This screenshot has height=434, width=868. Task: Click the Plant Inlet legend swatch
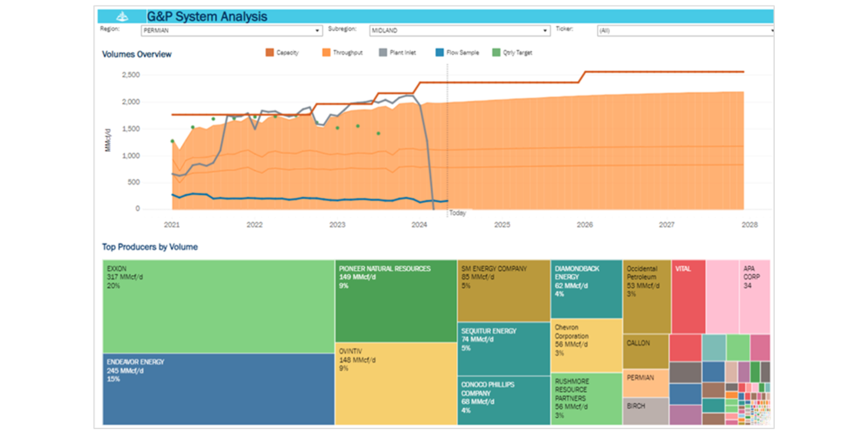coord(383,53)
